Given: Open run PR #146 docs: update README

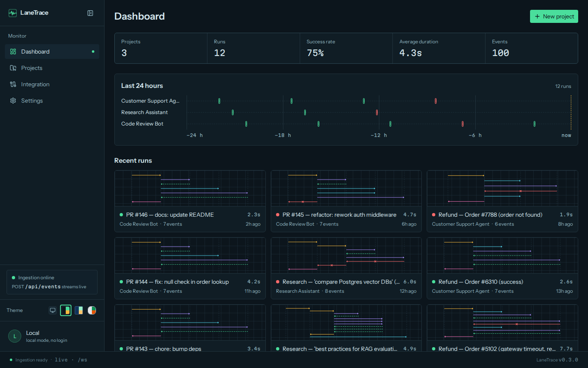Looking at the screenshot, I should (190, 201).
